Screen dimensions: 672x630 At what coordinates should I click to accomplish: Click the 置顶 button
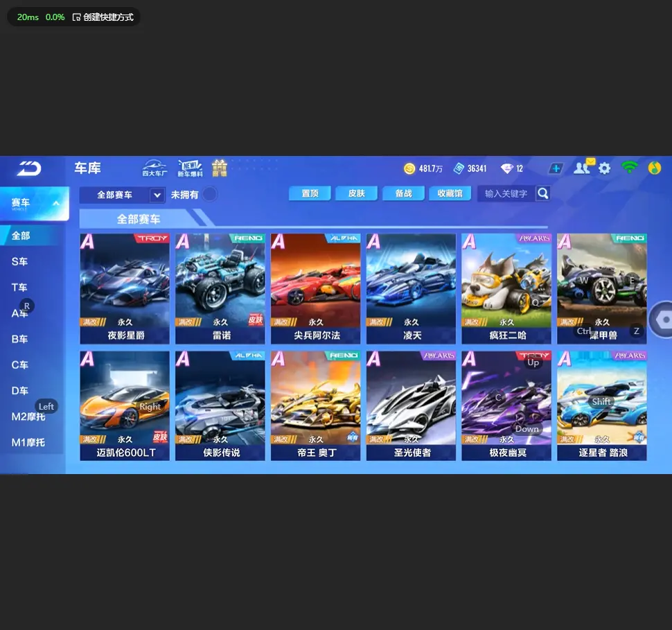tap(310, 193)
